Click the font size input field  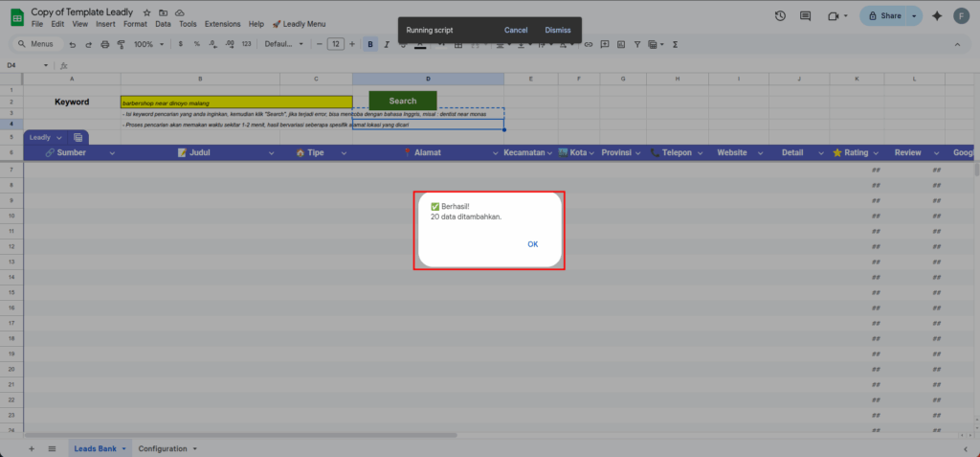click(336, 44)
